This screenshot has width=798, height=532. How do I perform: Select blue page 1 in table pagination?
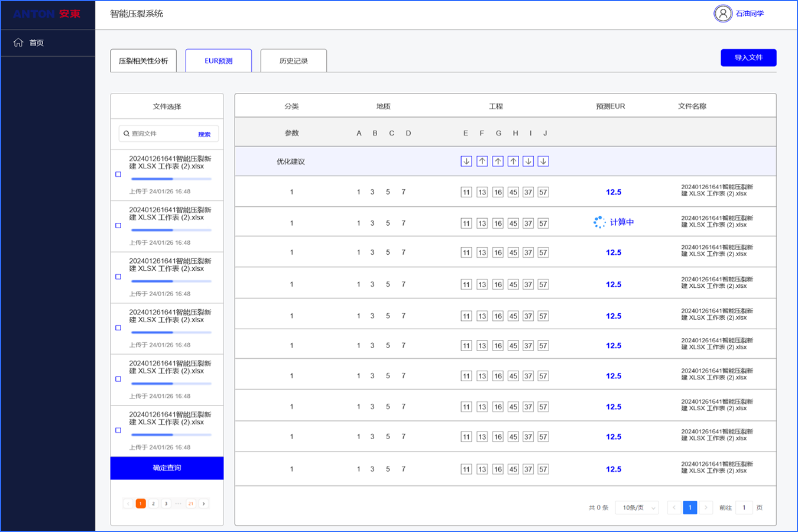690,507
